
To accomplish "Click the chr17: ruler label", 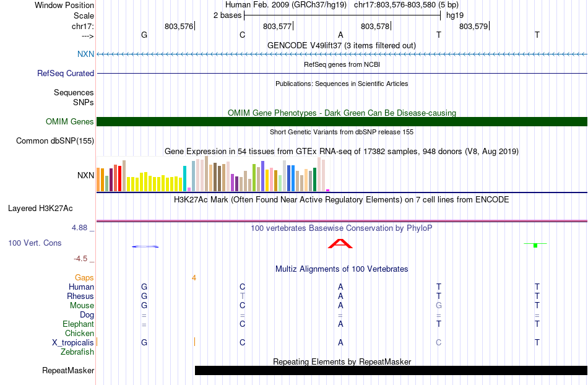I will coord(82,26).
